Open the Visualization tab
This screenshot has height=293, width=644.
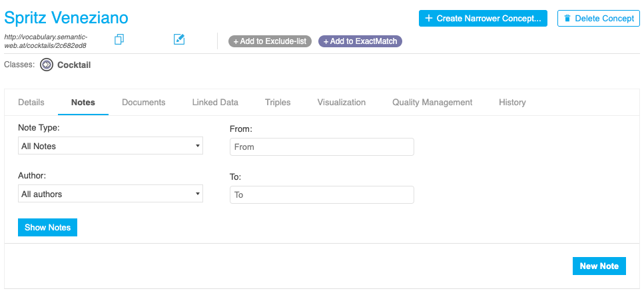(341, 103)
